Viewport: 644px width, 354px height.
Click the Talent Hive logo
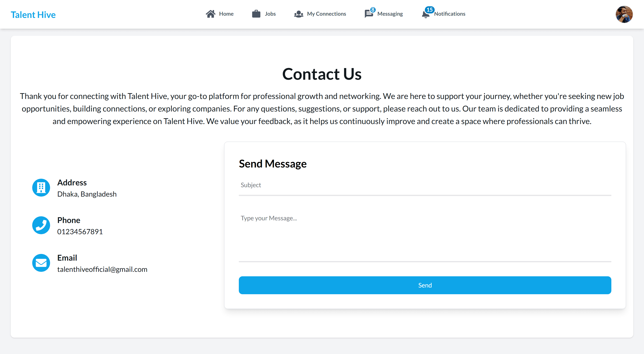tap(33, 15)
